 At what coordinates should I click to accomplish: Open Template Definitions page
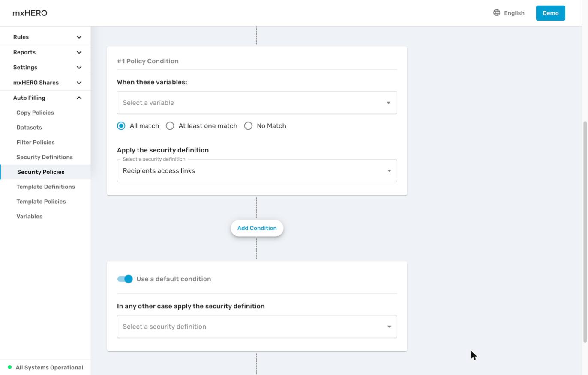46,187
